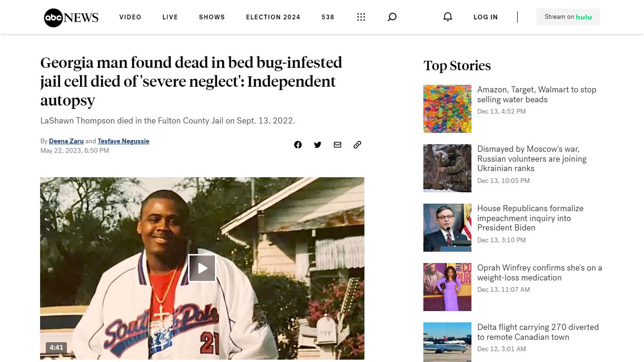Image resolution: width=644 pixels, height=362 pixels.
Task: Copy article link icon
Action: [x=357, y=145]
